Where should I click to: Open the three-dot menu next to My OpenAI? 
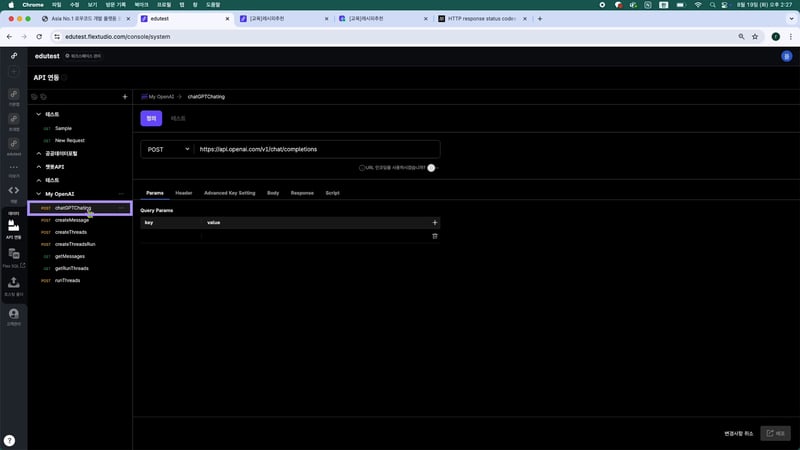click(121, 193)
